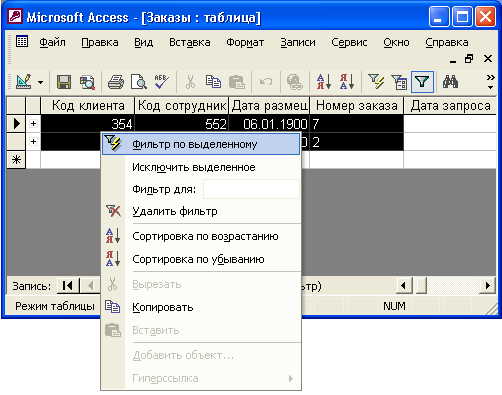Click the select-all corner of datasheet
The height and width of the screenshot is (395, 502).
[x=16, y=106]
